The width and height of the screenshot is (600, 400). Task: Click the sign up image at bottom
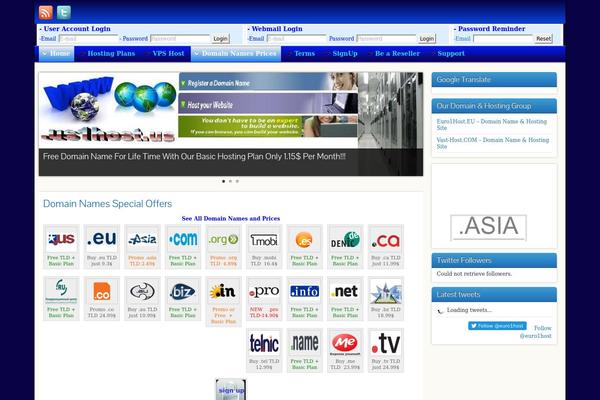[x=231, y=389]
